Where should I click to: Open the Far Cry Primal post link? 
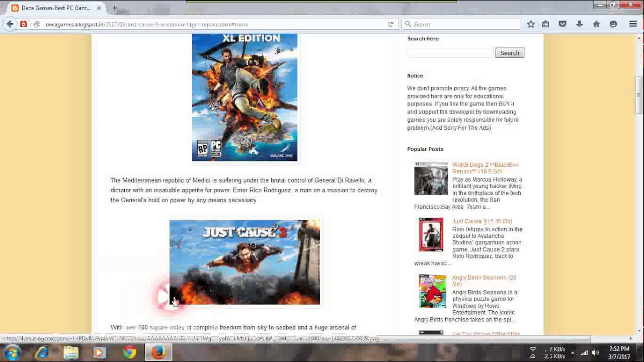click(x=486, y=333)
